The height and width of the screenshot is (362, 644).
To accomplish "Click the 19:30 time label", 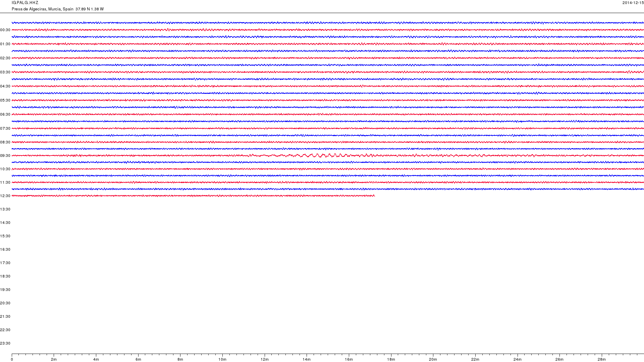I will click(x=5, y=290).
